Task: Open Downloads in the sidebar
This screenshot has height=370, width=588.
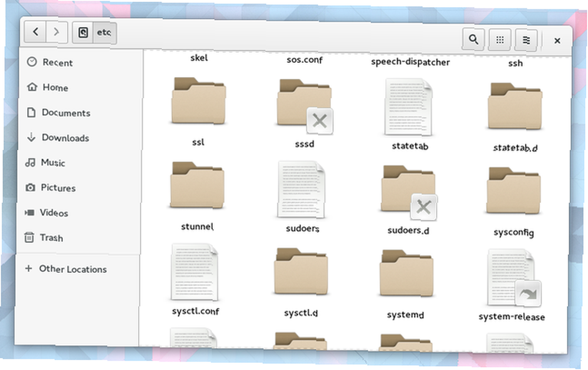Action: (x=79, y=138)
